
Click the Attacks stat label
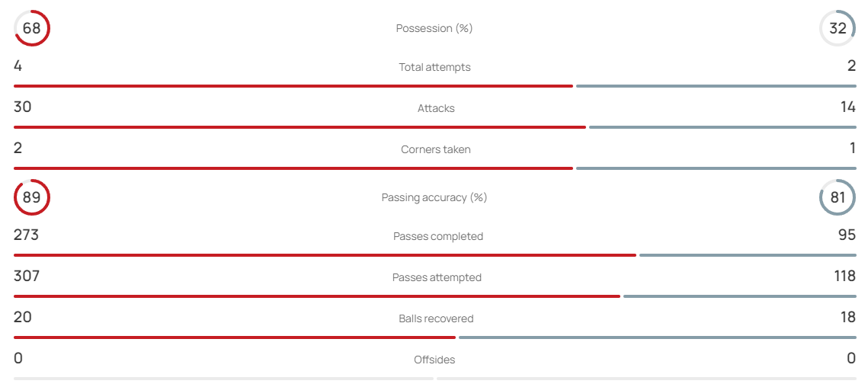coord(436,108)
